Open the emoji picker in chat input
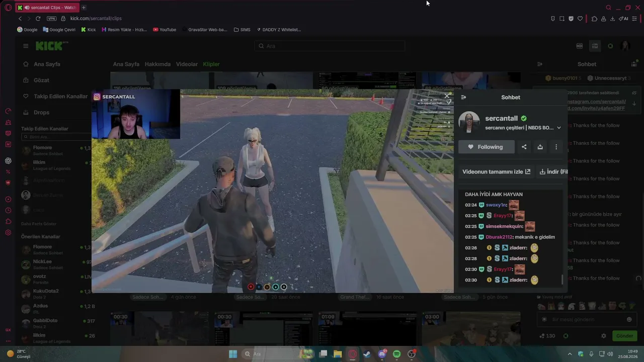Viewport: 644px width, 362px height. coord(629,319)
